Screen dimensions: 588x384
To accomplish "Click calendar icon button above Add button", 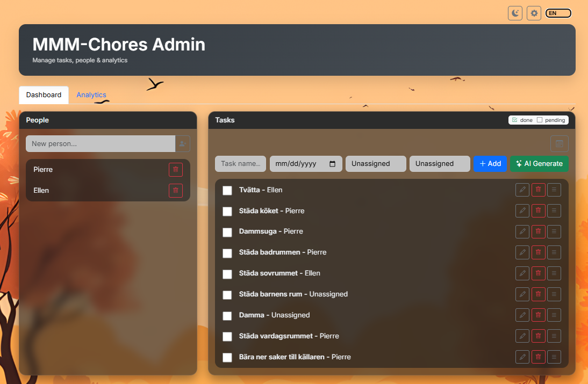I will click(559, 144).
